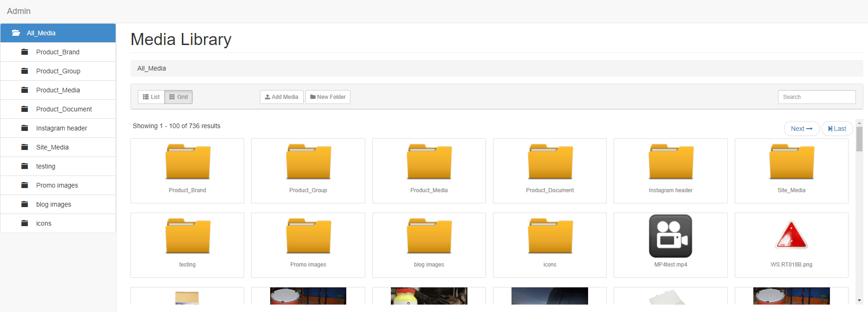
Task: Click the grid scrollbar thumb
Action: (859, 139)
